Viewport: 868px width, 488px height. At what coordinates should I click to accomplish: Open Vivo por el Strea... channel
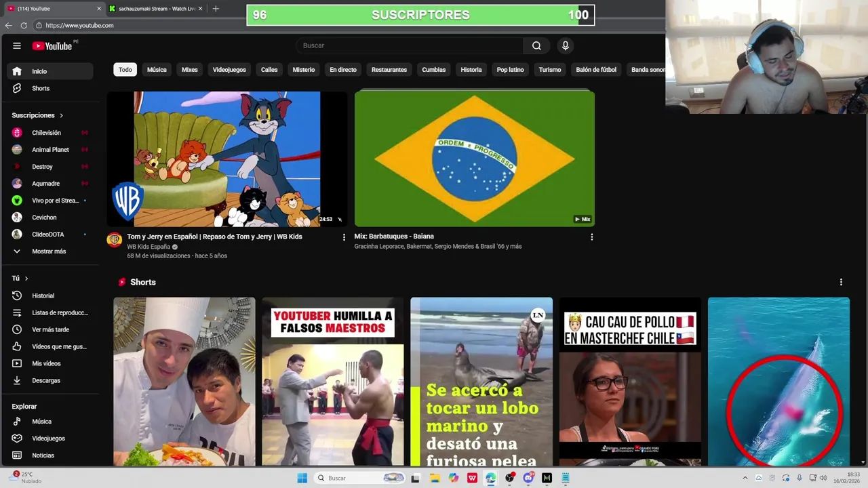click(x=50, y=201)
